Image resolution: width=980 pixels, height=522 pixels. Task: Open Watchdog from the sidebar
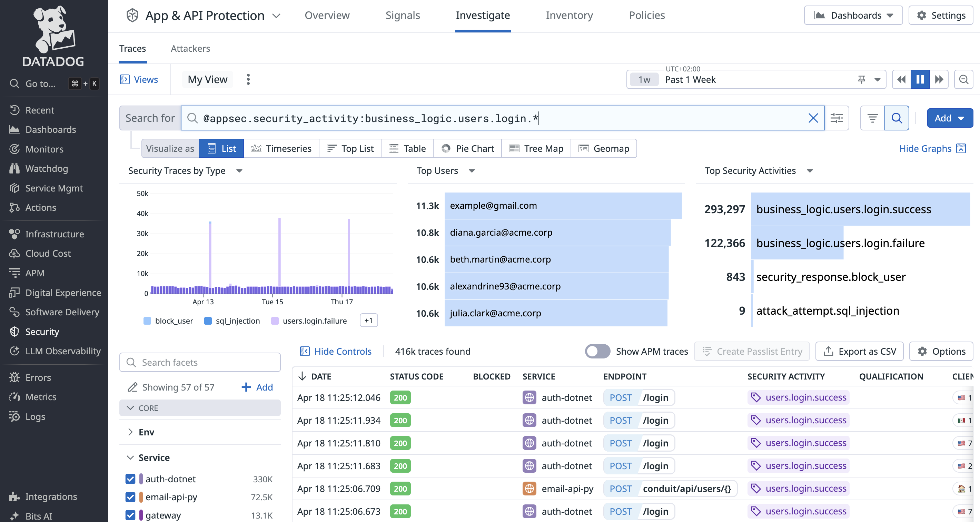(x=47, y=169)
